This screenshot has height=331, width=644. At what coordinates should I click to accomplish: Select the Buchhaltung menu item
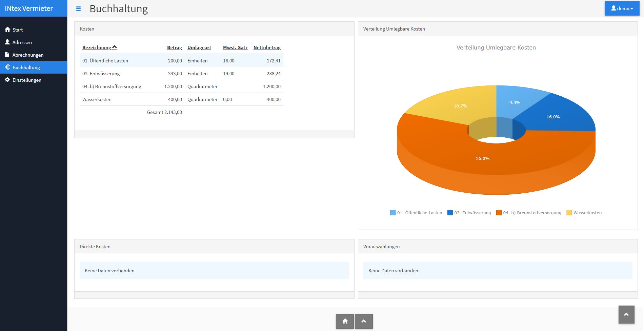click(x=34, y=67)
